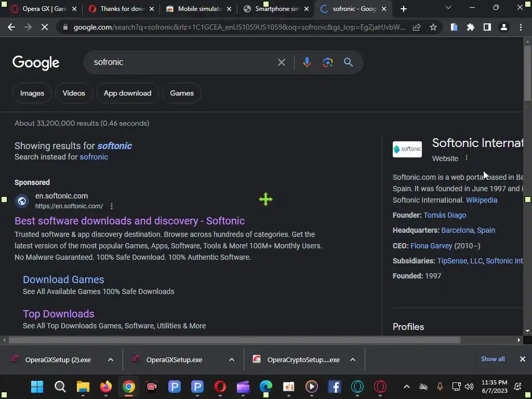The image size is (532, 399).
Task: Open the Extensions puzzle icon
Action: click(471, 28)
